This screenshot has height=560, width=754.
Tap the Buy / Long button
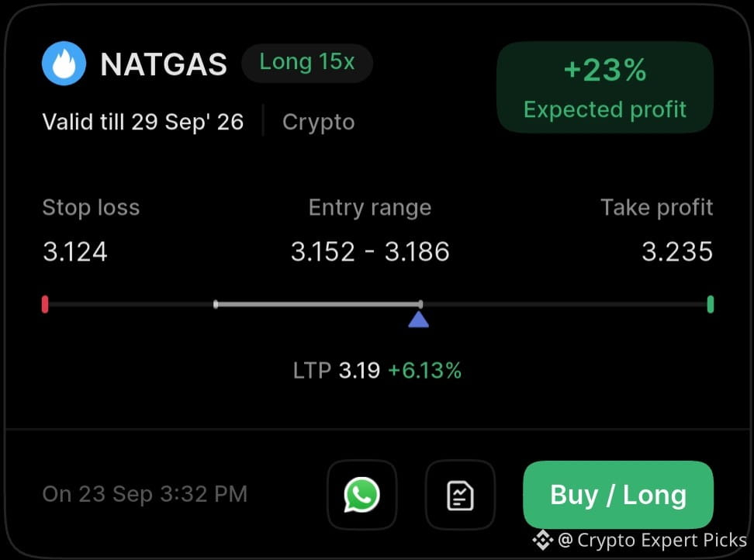(x=618, y=495)
